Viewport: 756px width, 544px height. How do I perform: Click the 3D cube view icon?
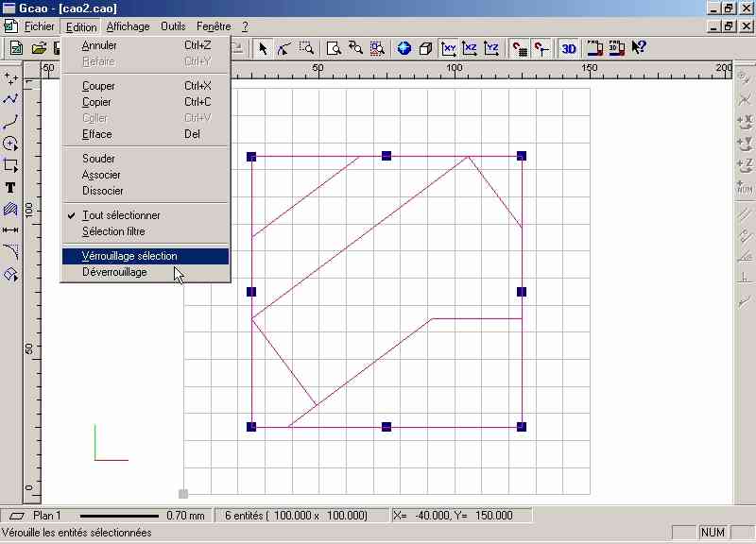426,48
